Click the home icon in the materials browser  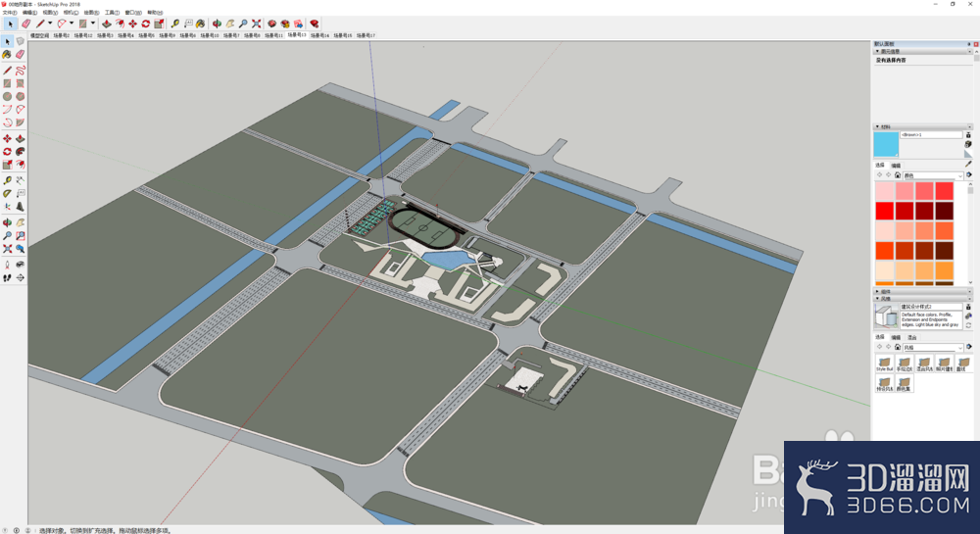point(898,174)
